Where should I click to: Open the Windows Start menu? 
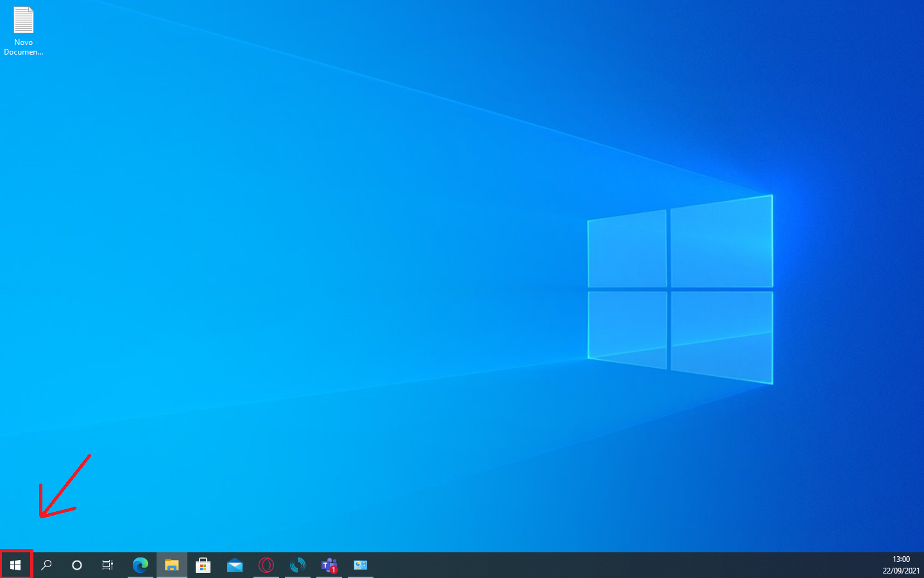(x=15, y=565)
